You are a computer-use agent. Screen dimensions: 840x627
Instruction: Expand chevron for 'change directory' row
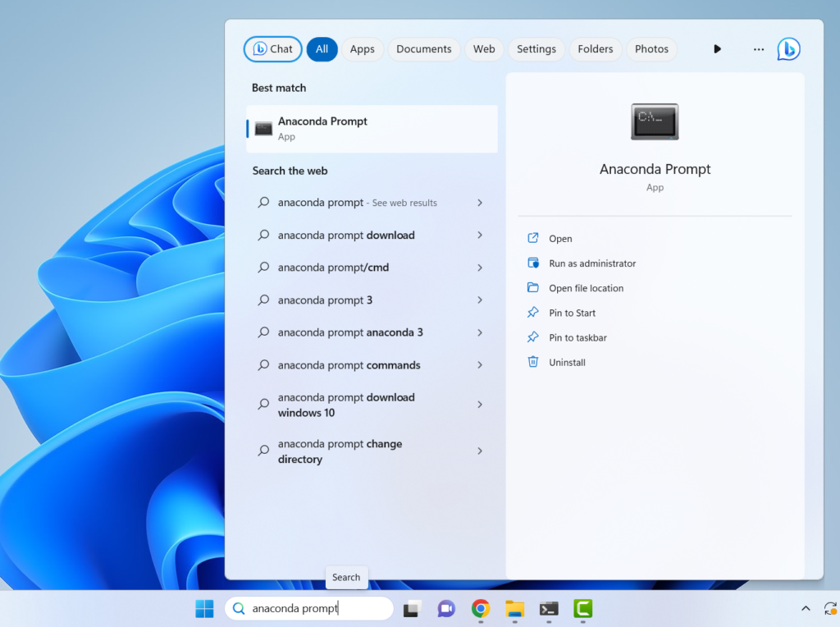pyautogui.click(x=479, y=451)
